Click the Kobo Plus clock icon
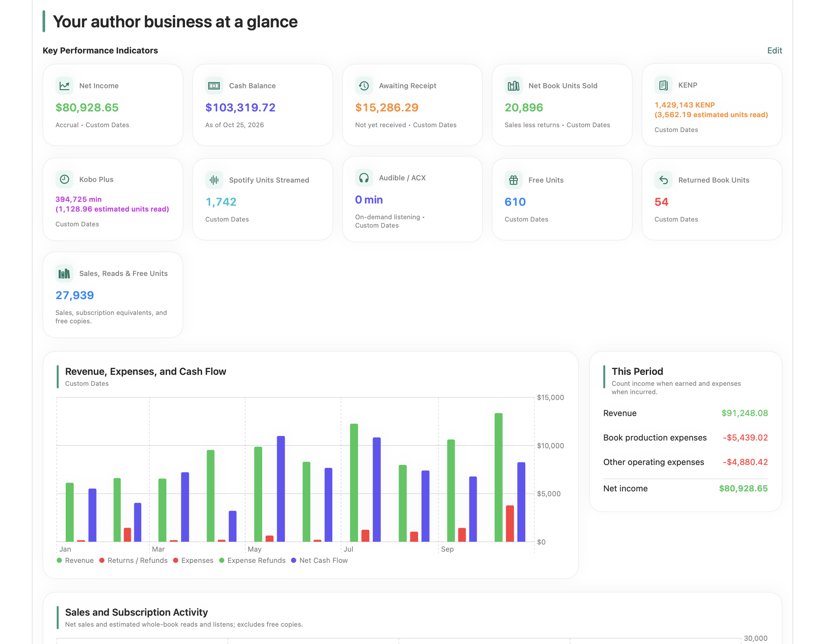825x644 pixels. pos(64,179)
